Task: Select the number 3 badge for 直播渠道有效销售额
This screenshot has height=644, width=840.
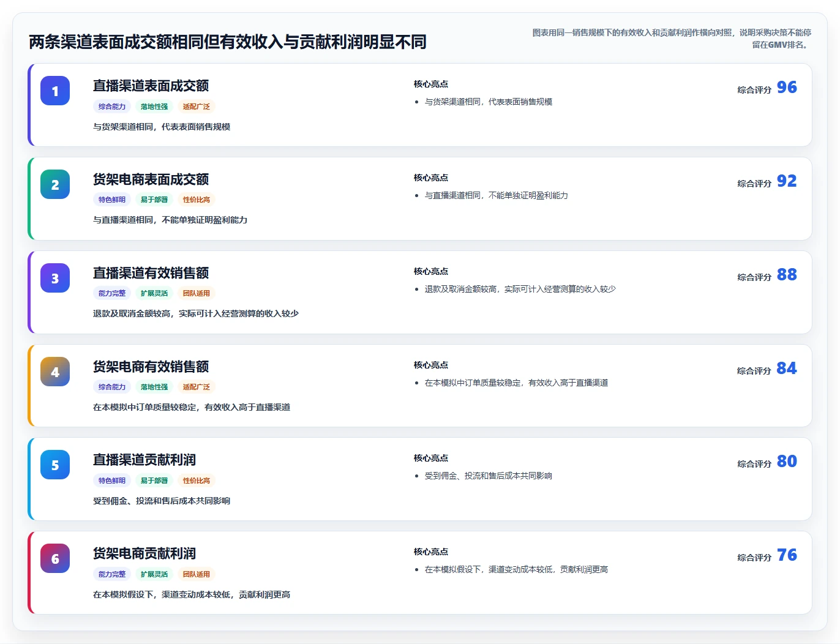Action: 55,278
